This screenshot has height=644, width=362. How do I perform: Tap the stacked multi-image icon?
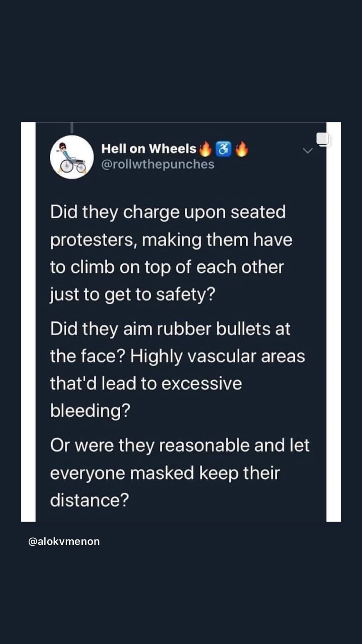tap(323, 140)
